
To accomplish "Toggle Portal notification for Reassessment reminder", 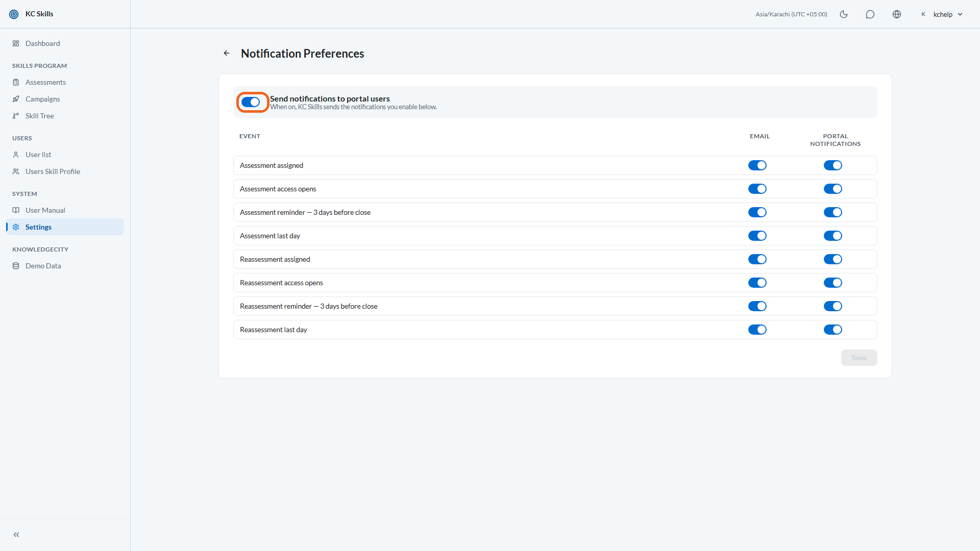I will [833, 306].
